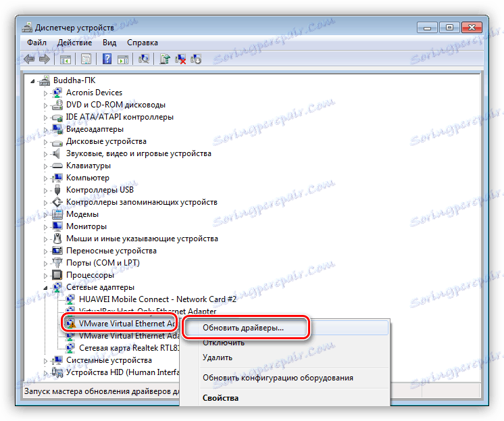The height and width of the screenshot is (421, 504).
Task: Click the Disable device toolbar icon with red X
Action: click(180, 59)
